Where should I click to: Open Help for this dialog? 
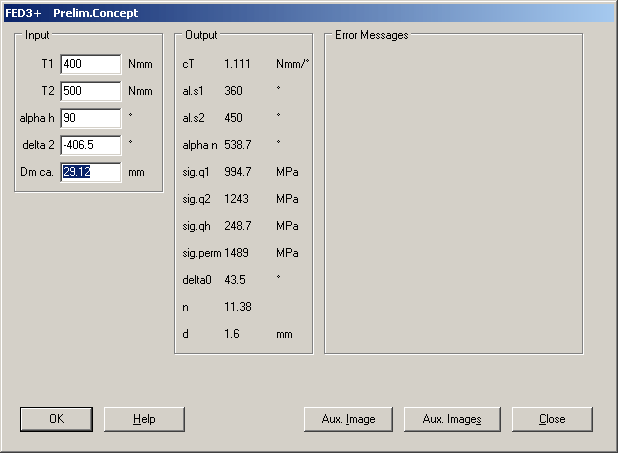tap(144, 419)
